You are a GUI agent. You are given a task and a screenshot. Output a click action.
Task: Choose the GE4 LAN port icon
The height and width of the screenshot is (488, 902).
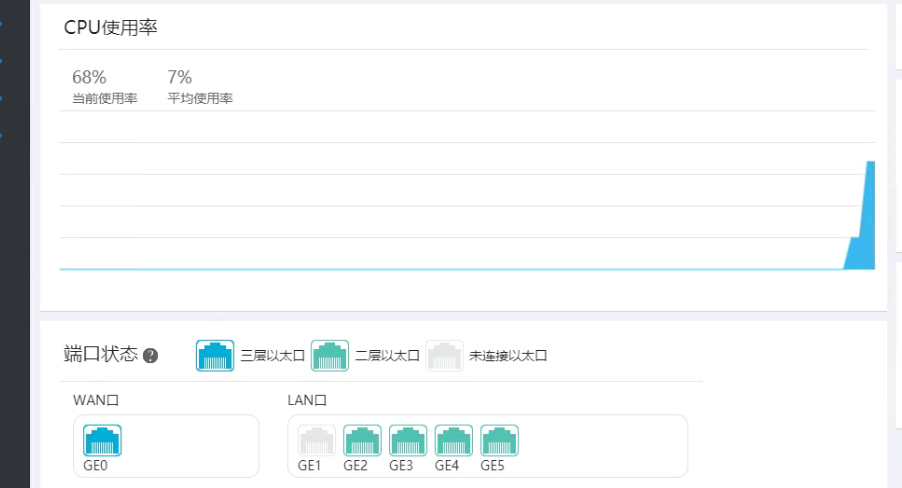point(454,441)
